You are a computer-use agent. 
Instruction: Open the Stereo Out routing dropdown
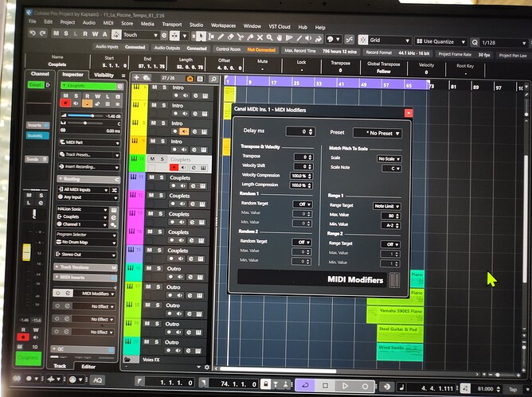coord(85,255)
